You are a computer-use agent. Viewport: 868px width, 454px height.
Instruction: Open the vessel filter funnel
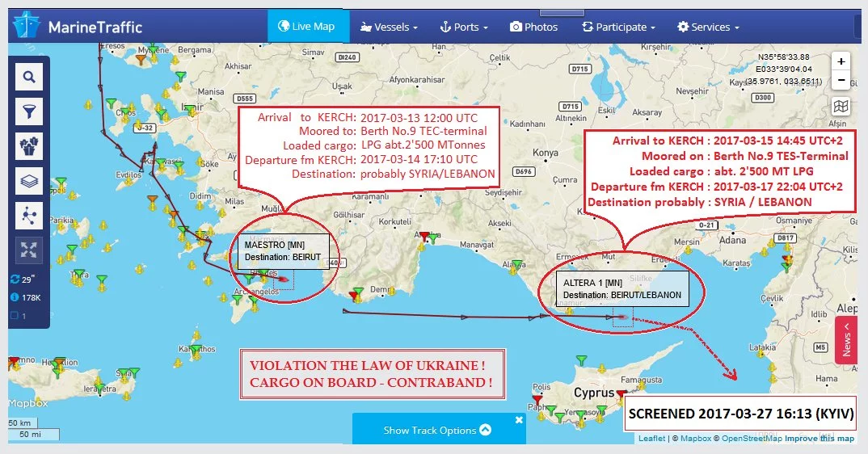point(29,111)
